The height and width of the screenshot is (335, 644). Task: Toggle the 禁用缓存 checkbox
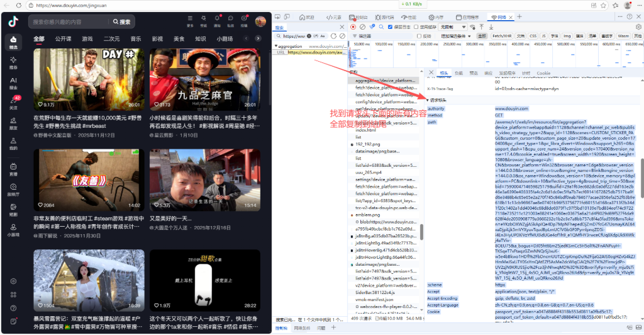pos(416,27)
